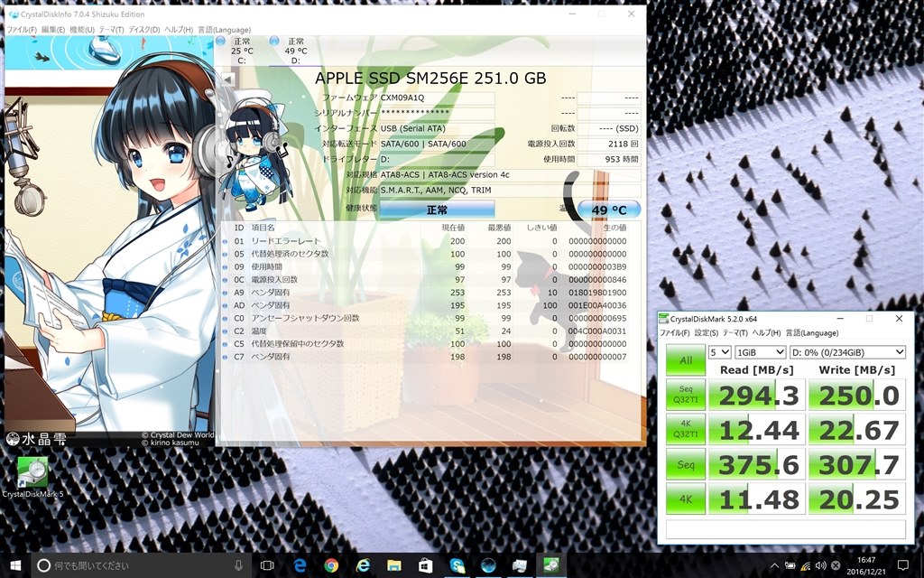Open the volume control in tray
This screenshot has width=924, height=578.
[x=820, y=565]
